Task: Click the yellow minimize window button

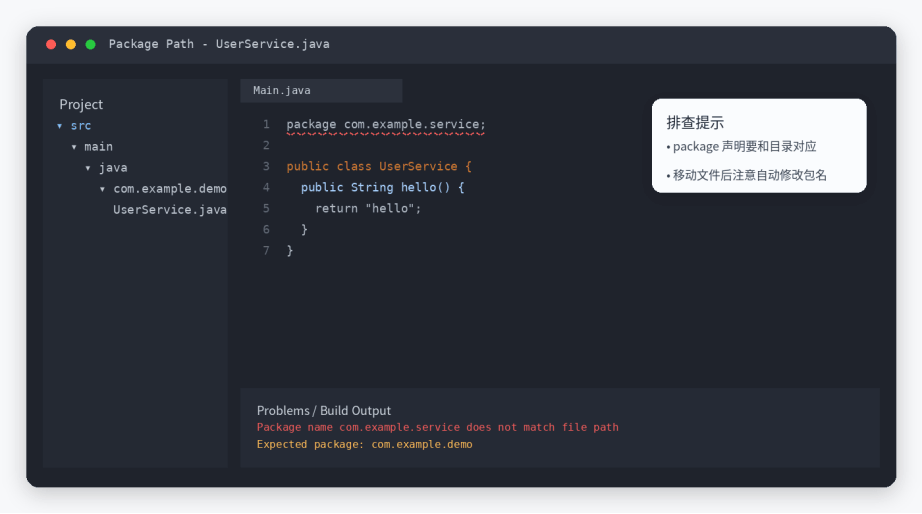Action: click(71, 45)
